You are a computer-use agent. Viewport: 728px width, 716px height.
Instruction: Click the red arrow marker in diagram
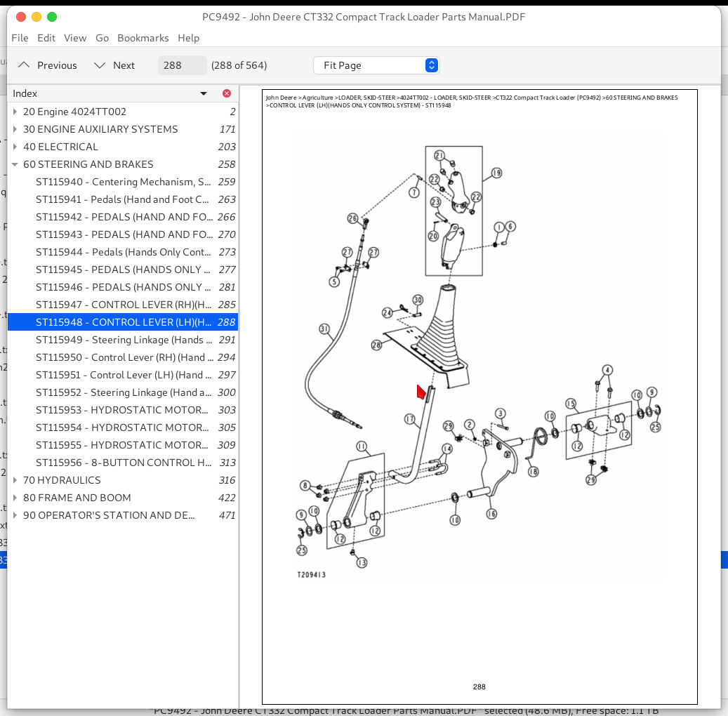click(421, 392)
